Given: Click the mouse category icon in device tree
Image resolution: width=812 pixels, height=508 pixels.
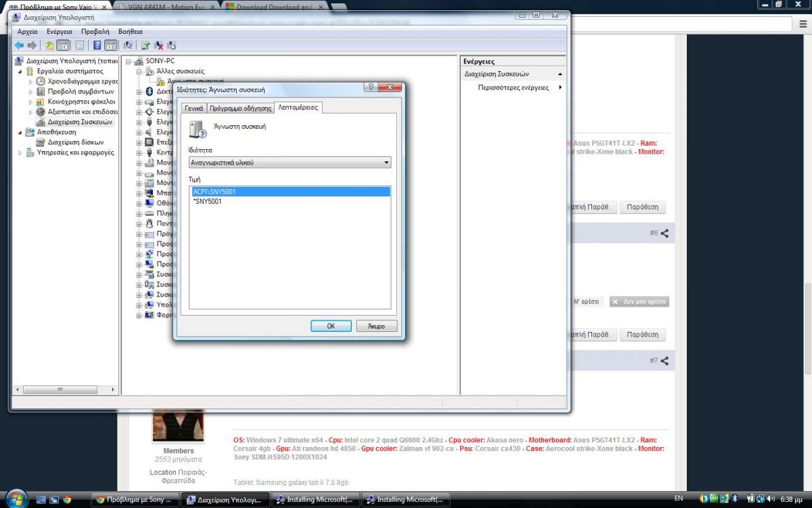Looking at the screenshot, I should (x=150, y=224).
